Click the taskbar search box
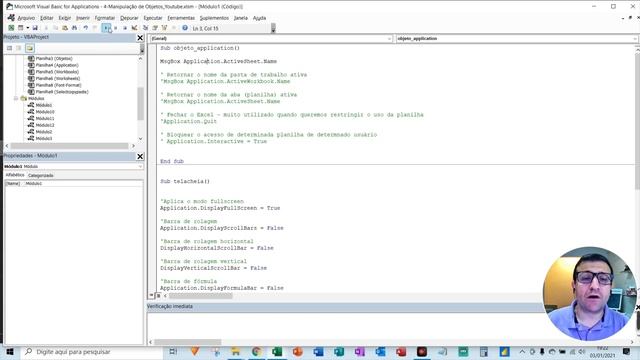The image size is (640, 360). coord(92,352)
